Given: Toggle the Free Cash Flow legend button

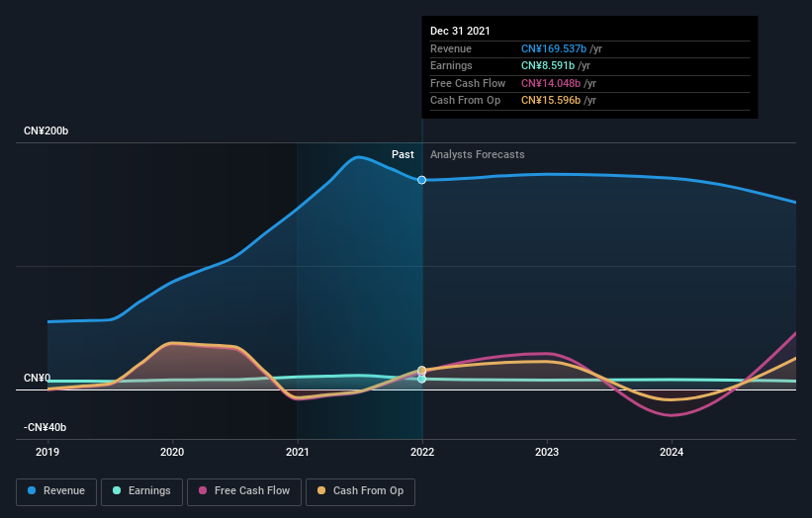Looking at the screenshot, I should [x=244, y=491].
